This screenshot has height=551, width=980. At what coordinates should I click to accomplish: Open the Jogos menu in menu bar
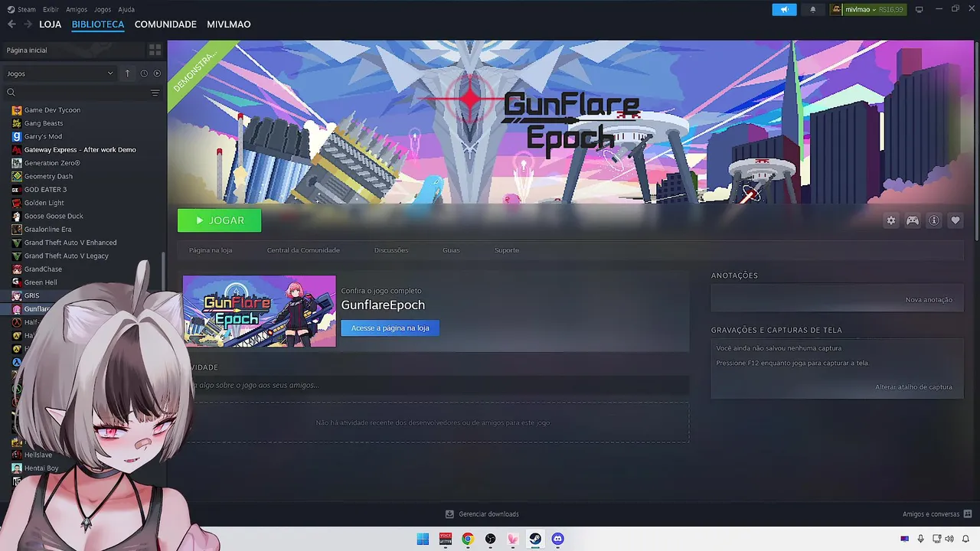click(103, 9)
